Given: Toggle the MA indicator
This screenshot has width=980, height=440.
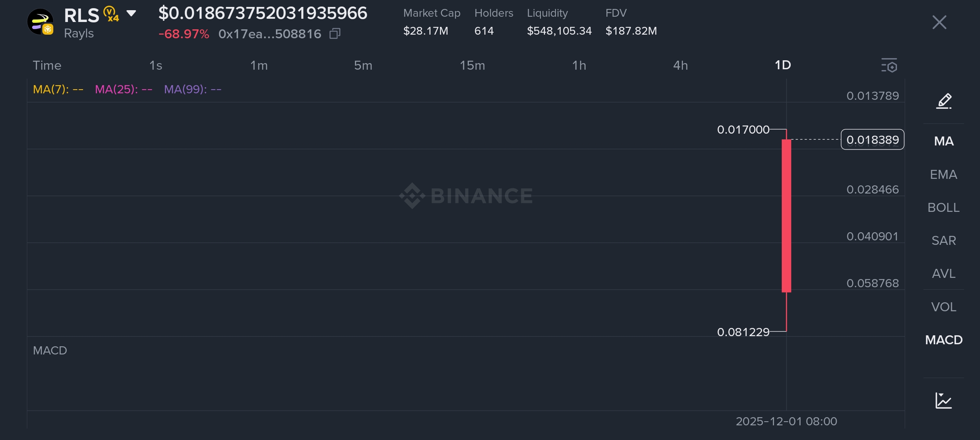Looking at the screenshot, I should (943, 141).
